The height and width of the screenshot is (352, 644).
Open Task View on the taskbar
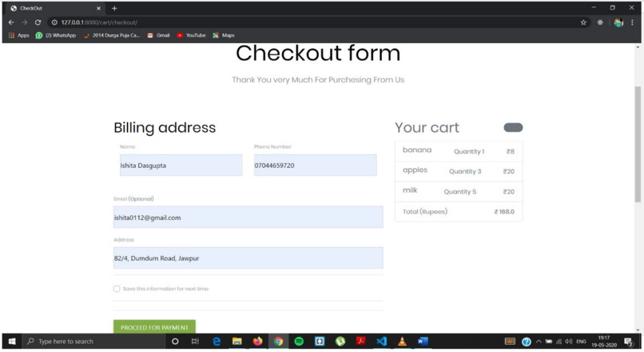click(195, 342)
